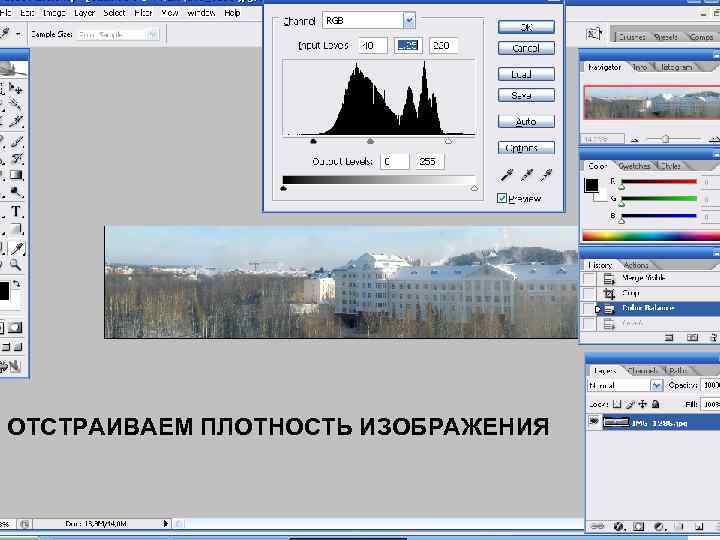Open the Layer menu
Viewport: 720px width, 540px height.
84,13
